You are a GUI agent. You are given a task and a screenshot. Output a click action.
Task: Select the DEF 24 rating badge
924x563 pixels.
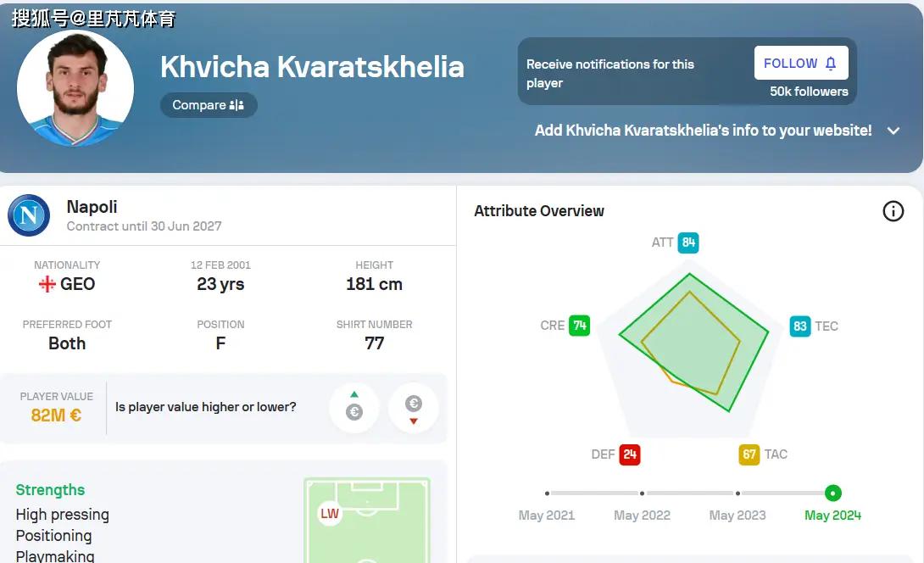630,454
